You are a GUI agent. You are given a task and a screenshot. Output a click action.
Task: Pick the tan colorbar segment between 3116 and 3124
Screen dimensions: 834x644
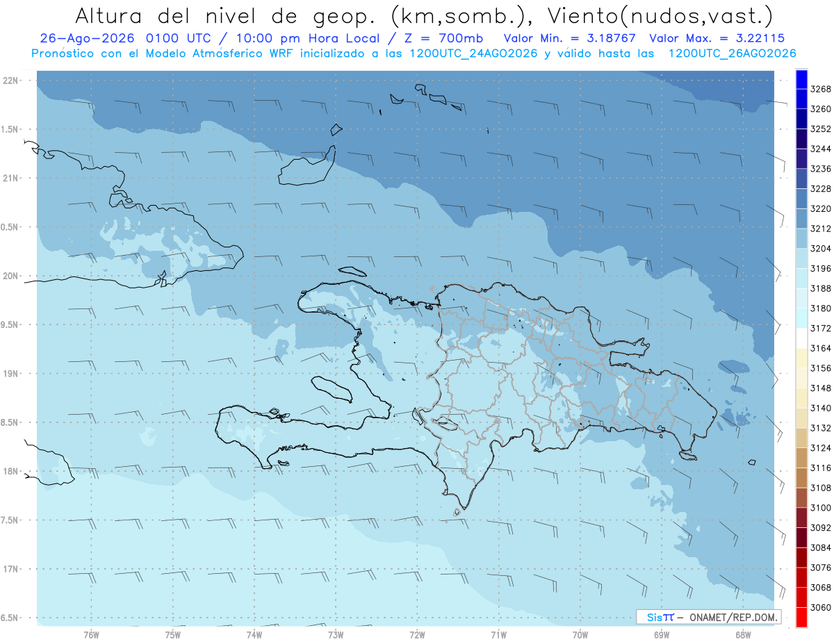(x=801, y=458)
